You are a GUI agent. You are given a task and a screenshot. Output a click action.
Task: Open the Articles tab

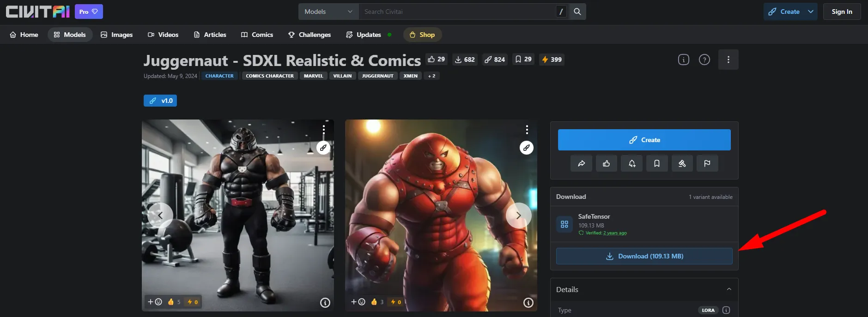210,35
